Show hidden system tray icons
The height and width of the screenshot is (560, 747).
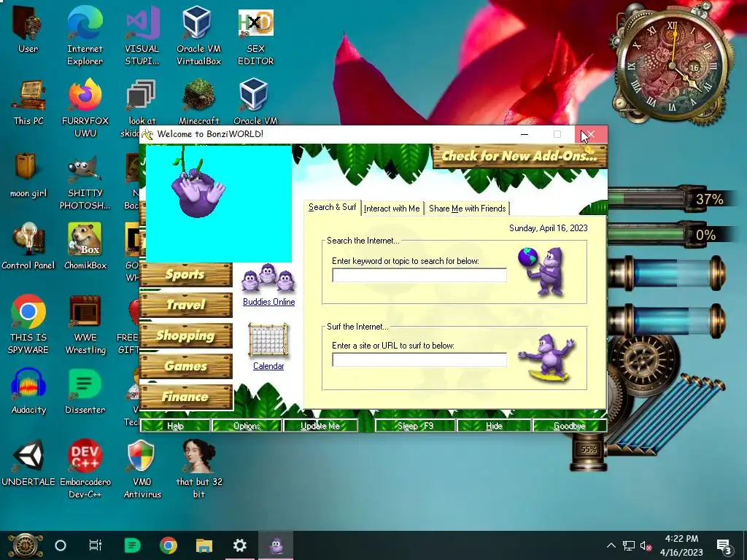click(611, 545)
